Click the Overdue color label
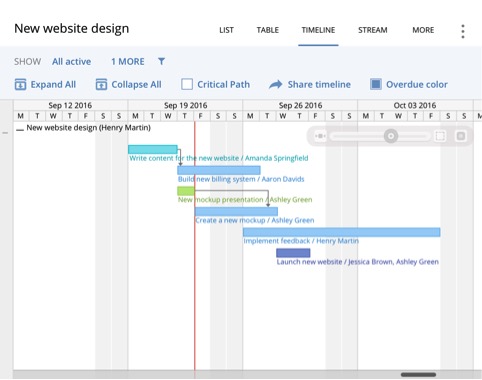Image resolution: width=482 pixels, height=380 pixels. click(x=417, y=84)
